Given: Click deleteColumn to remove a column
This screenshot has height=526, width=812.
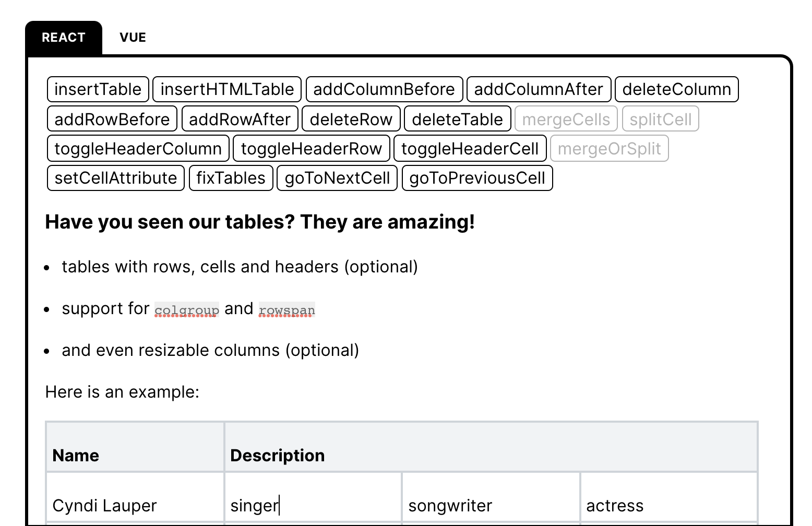Looking at the screenshot, I should (x=677, y=89).
